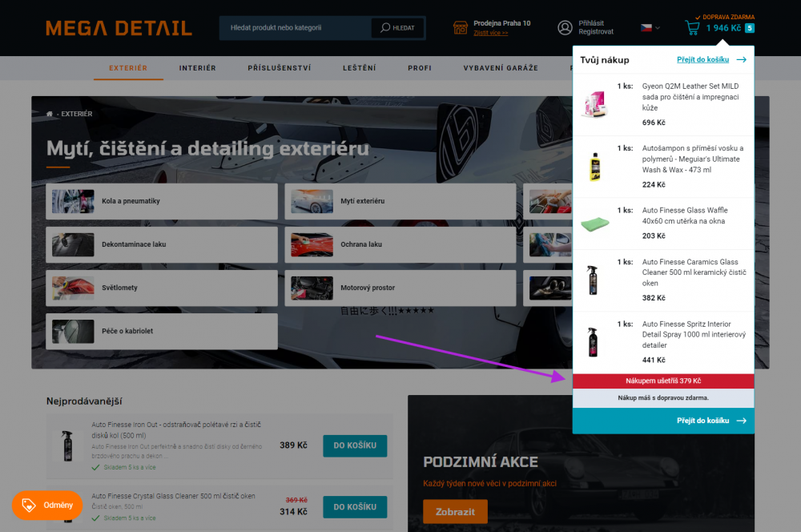Open Meguiar's Ultimate Wash & Wax cart item
The width and height of the screenshot is (801, 532).
pyautogui.click(x=693, y=159)
